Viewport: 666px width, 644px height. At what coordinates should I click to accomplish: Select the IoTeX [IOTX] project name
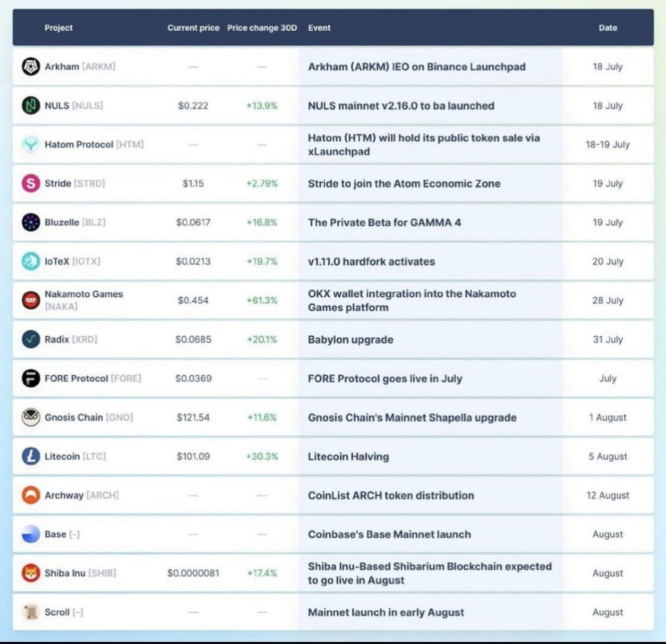(x=72, y=261)
